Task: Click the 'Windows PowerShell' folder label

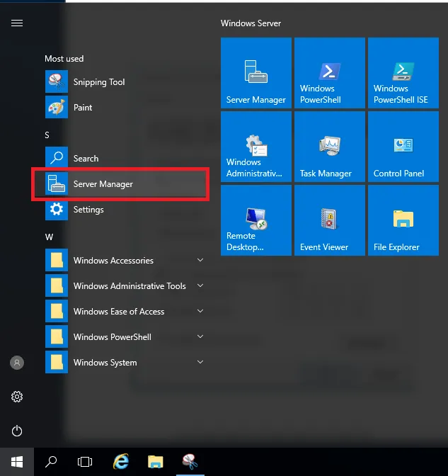Action: point(113,337)
